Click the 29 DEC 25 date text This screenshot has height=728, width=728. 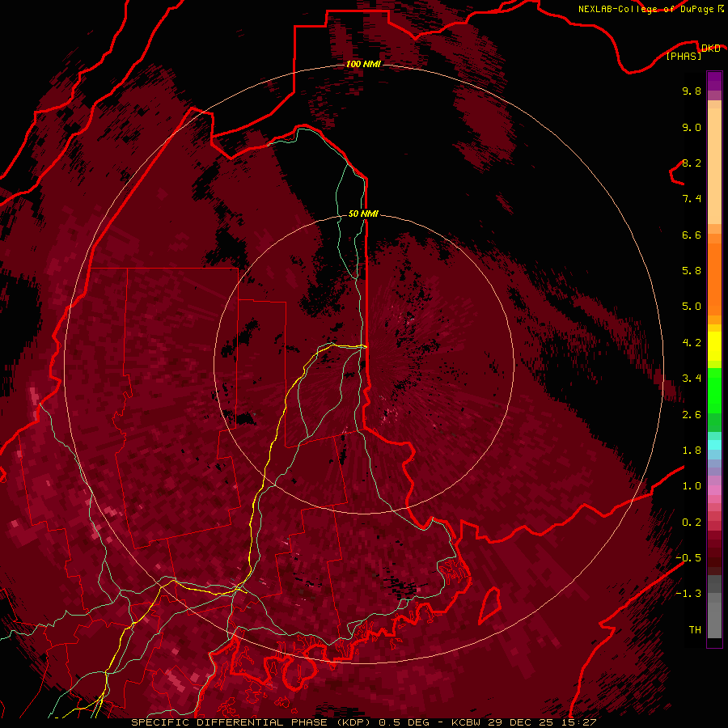click(522, 722)
